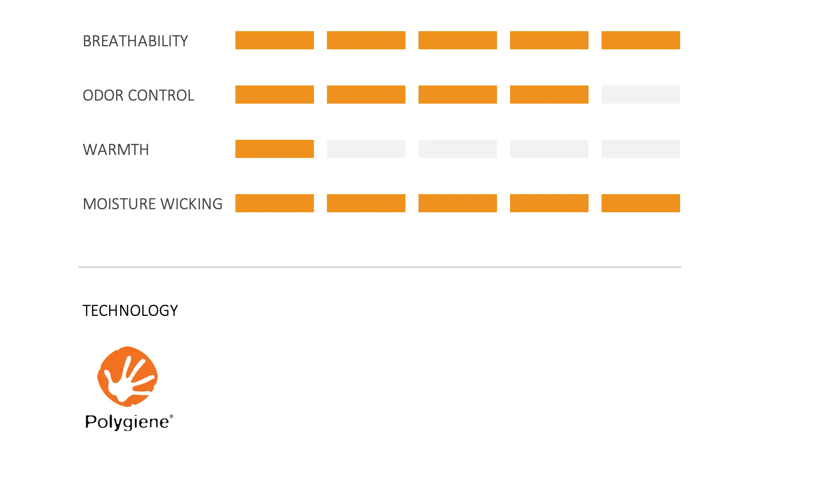This screenshot has height=504, width=837.
Task: Click fourth orange Odor Control segment
Action: pos(549,95)
